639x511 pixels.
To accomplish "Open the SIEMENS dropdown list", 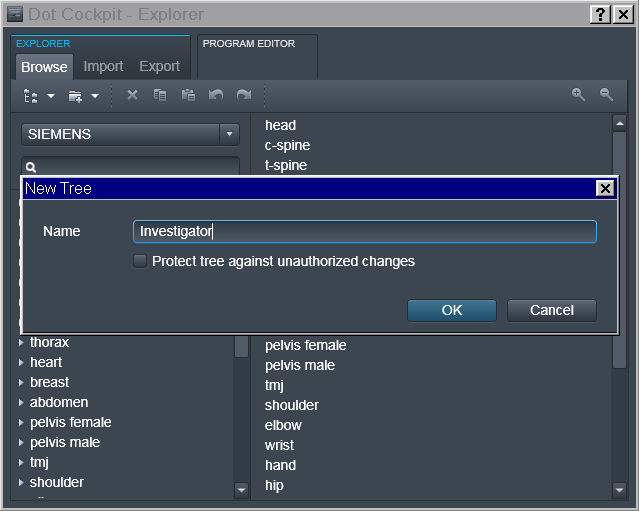I will coord(229,134).
